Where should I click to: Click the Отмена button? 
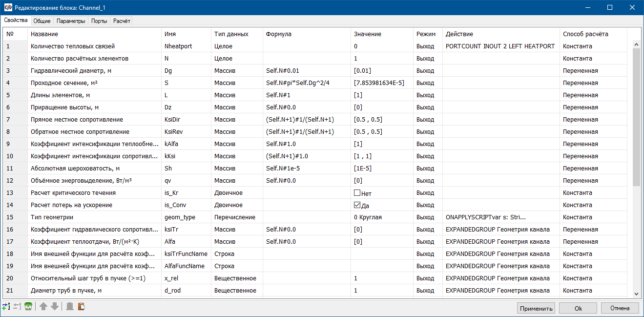[620, 308]
